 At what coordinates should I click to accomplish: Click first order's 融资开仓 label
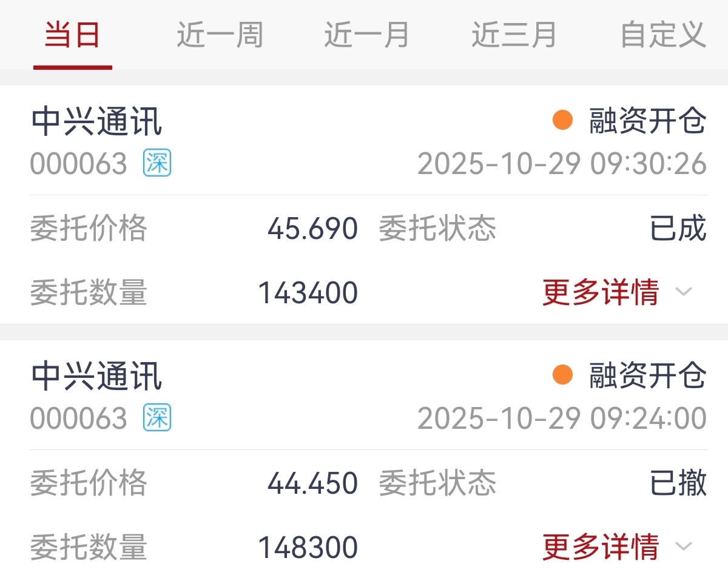click(647, 121)
